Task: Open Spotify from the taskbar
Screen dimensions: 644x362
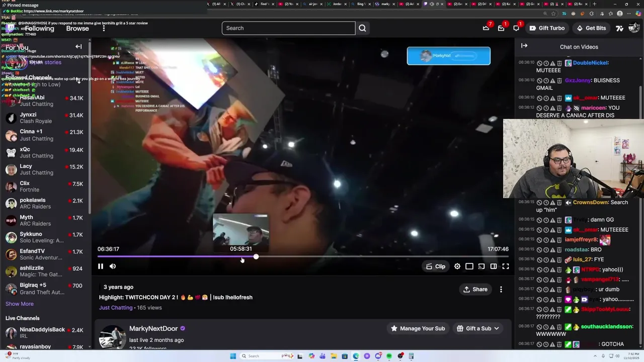Action: 389,356
